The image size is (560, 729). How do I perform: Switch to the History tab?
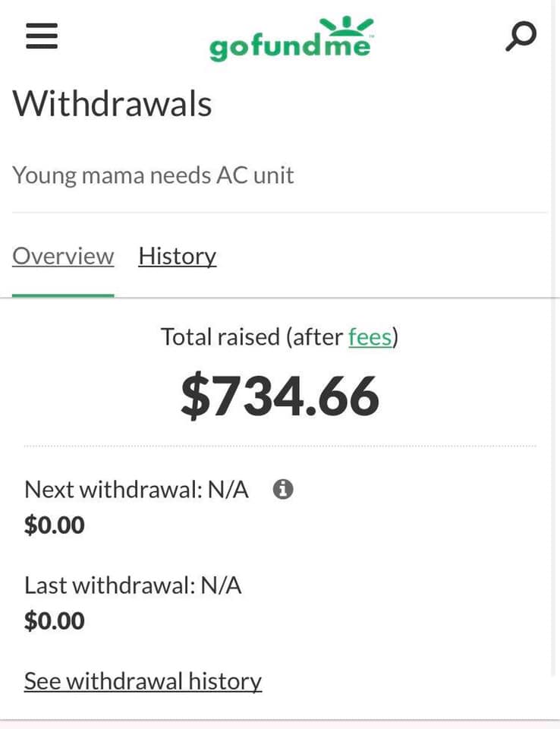pyautogui.click(x=177, y=257)
